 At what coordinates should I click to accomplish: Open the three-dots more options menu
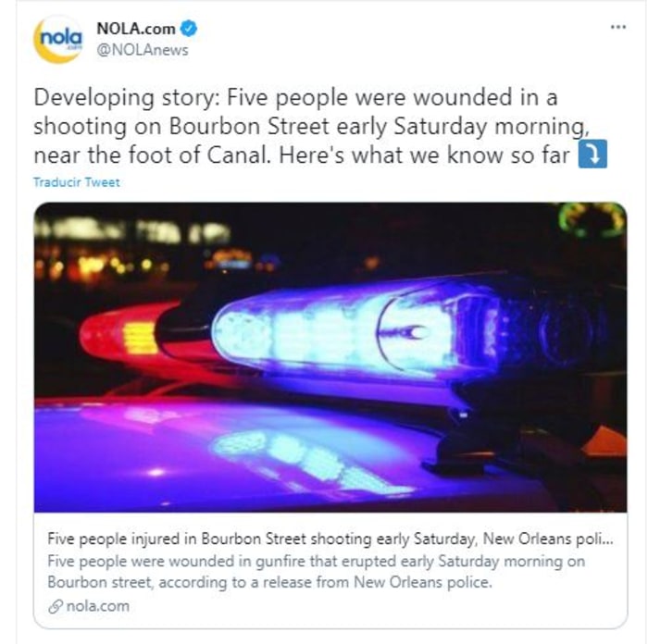tap(617, 27)
